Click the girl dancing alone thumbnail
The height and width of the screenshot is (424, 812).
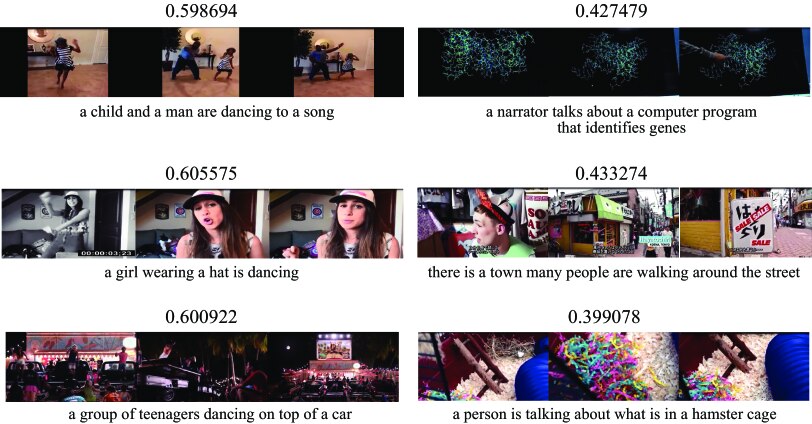[x=68, y=62]
